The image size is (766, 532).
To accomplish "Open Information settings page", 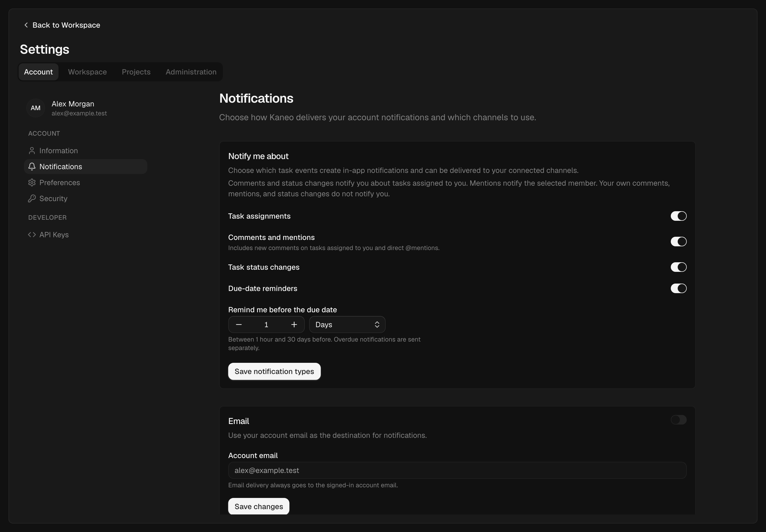I will click(86, 151).
